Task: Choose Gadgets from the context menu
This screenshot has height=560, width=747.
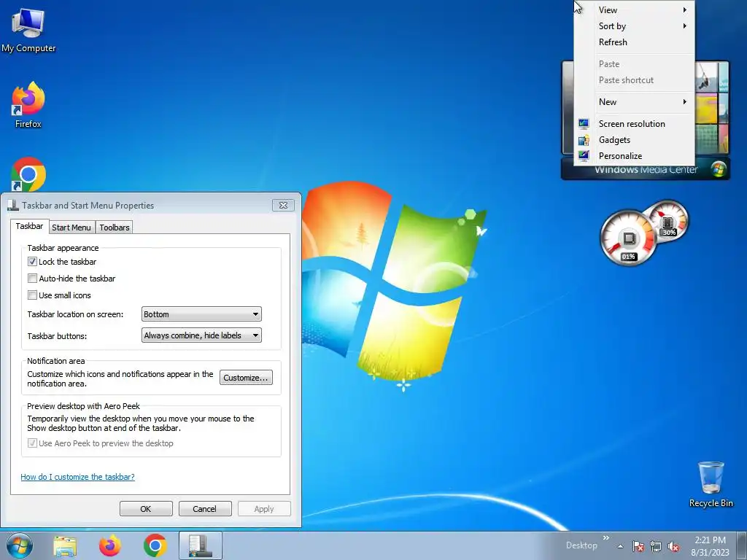Action: (x=635, y=140)
